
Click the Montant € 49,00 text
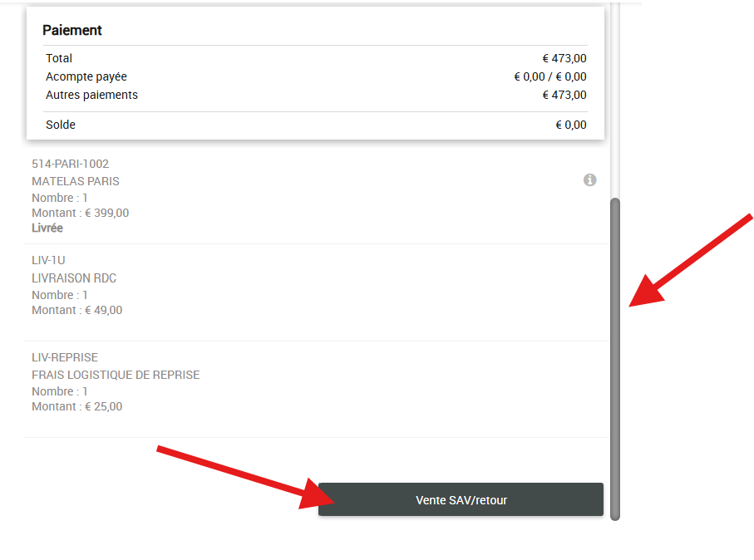[x=76, y=310]
